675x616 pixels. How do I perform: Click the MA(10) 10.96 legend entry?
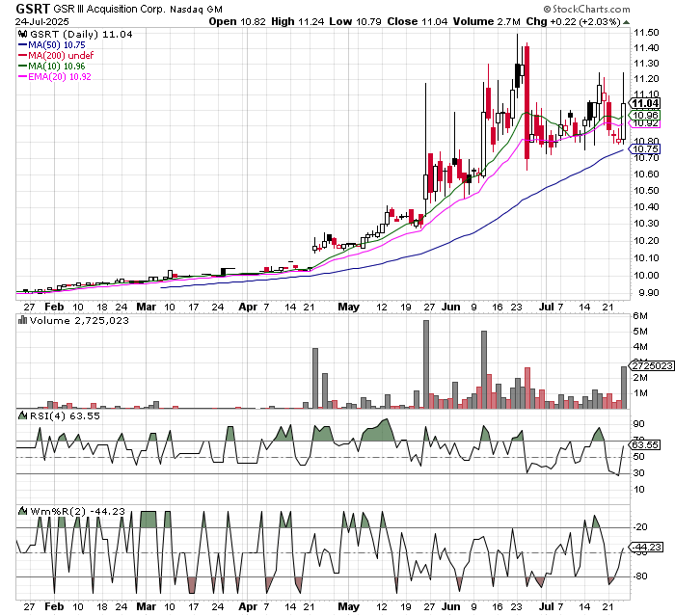pyautogui.click(x=56, y=67)
